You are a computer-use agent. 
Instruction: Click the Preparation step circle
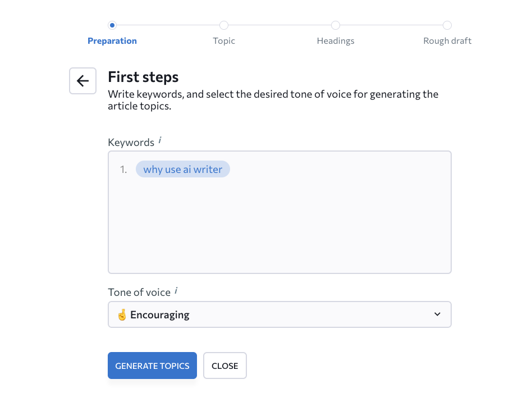pos(112,25)
